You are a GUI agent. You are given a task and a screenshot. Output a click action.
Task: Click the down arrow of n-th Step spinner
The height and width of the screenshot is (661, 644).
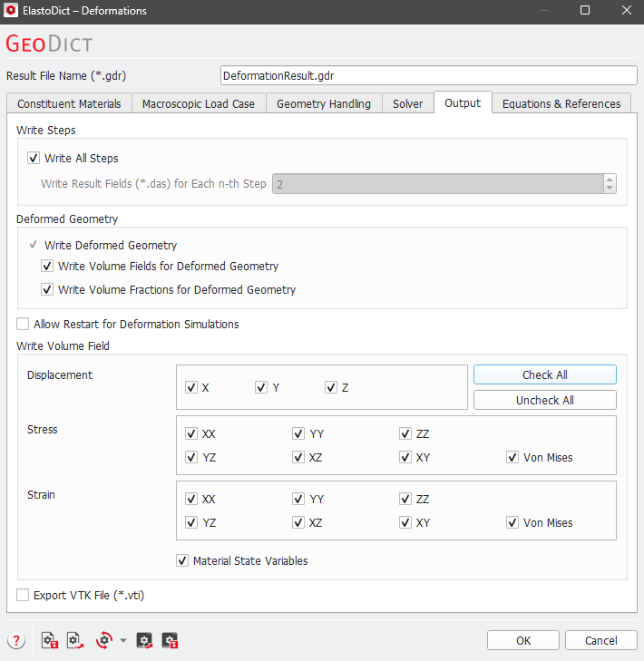(x=610, y=189)
